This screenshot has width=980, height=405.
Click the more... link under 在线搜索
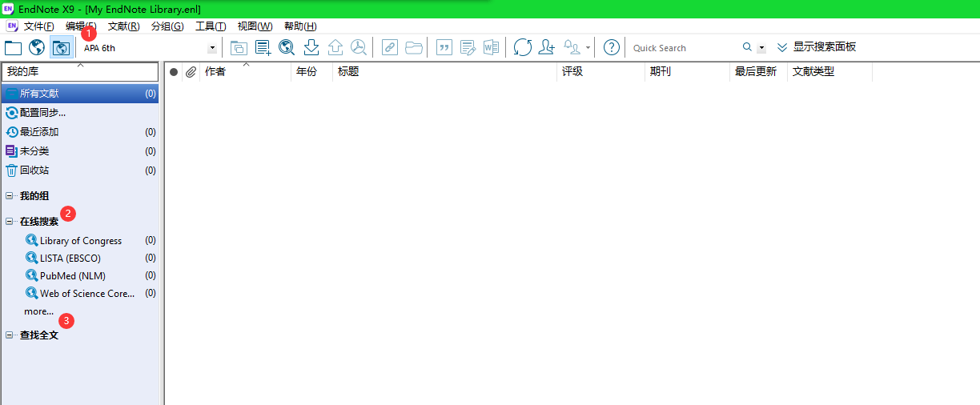(x=39, y=311)
